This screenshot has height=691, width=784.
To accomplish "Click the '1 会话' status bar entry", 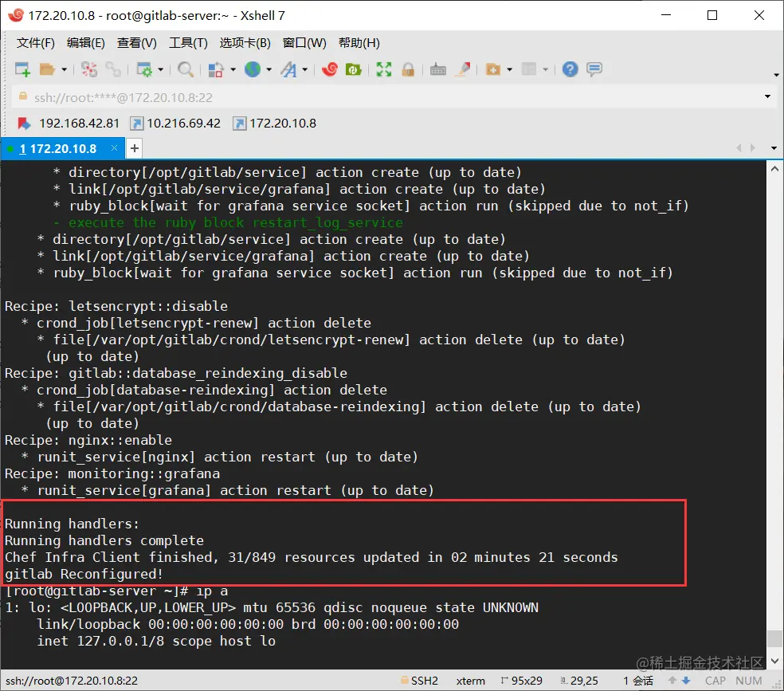I will click(x=638, y=681).
